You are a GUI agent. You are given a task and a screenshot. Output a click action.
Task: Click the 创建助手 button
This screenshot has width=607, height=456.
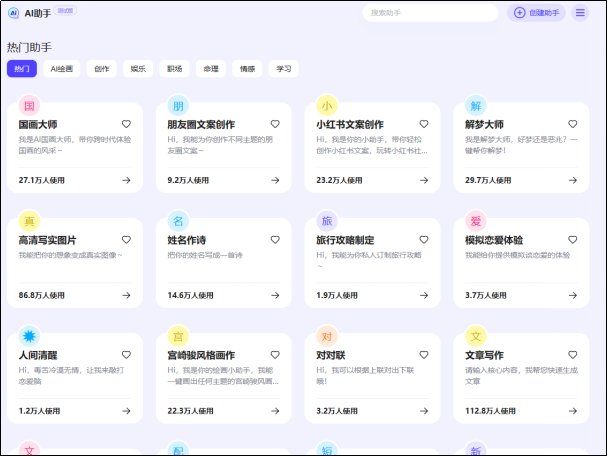(536, 13)
